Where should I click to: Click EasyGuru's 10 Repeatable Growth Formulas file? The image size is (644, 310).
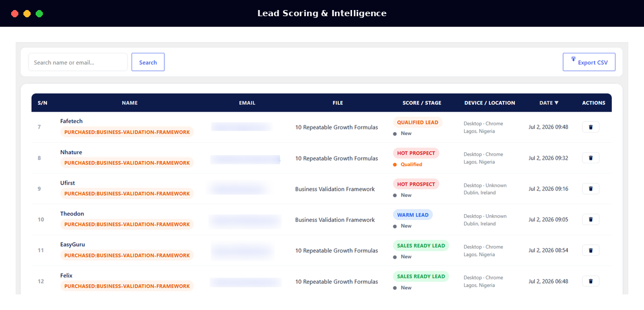(336, 251)
